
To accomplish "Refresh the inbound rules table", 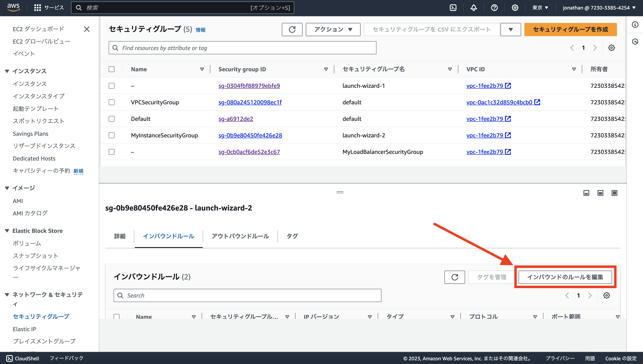I will click(x=455, y=277).
